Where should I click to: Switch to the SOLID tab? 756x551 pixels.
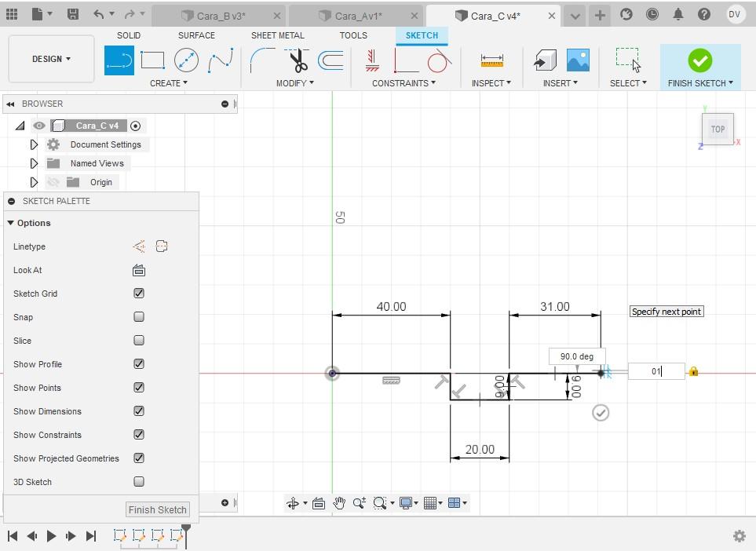129,35
